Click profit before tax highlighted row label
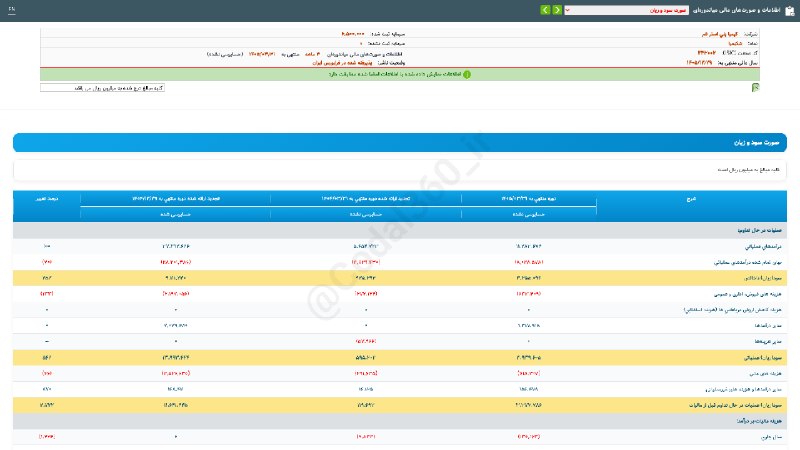The width and height of the screenshot is (800, 450). click(735, 406)
